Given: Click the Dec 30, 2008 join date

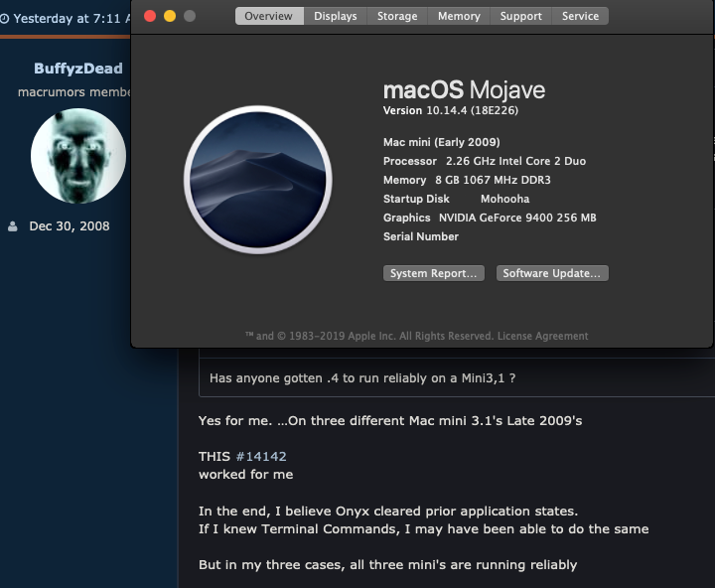Looking at the screenshot, I should (70, 226).
